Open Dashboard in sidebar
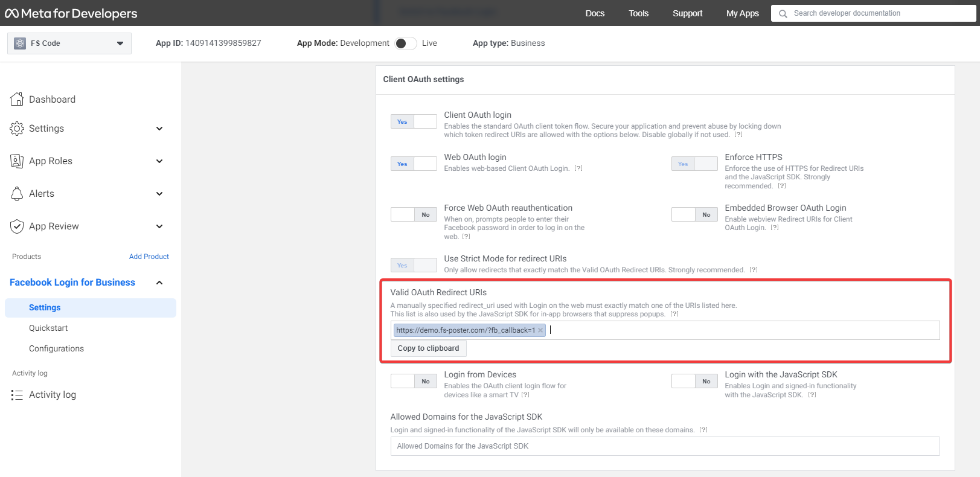This screenshot has width=980, height=477. point(52,99)
